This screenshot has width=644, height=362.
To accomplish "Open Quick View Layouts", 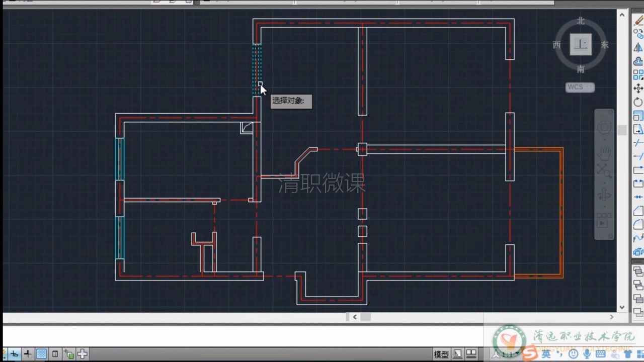I will click(458, 354).
